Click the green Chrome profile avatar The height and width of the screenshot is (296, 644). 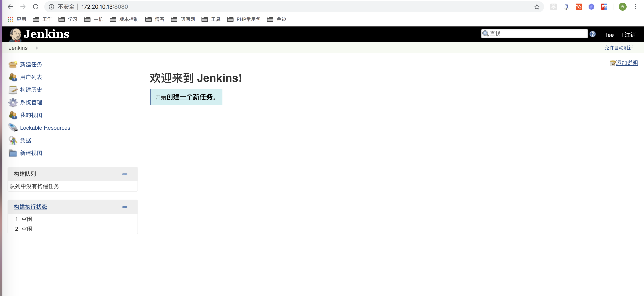(x=622, y=7)
